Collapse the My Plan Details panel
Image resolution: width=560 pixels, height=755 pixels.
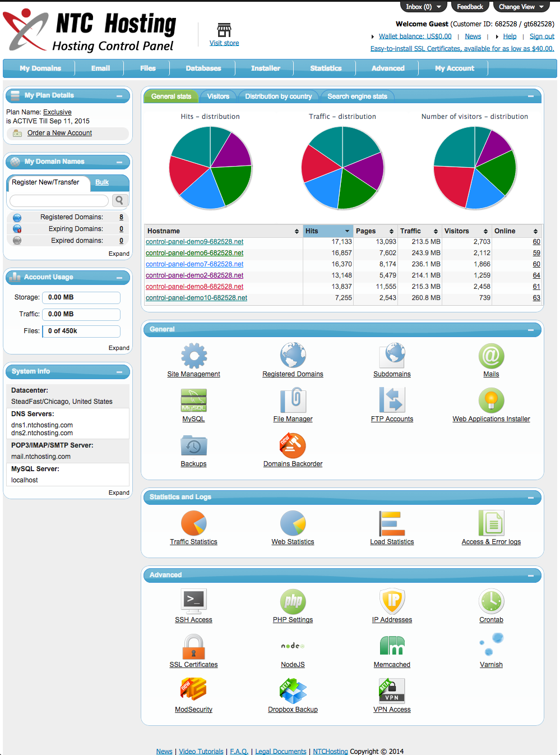pyautogui.click(x=119, y=96)
